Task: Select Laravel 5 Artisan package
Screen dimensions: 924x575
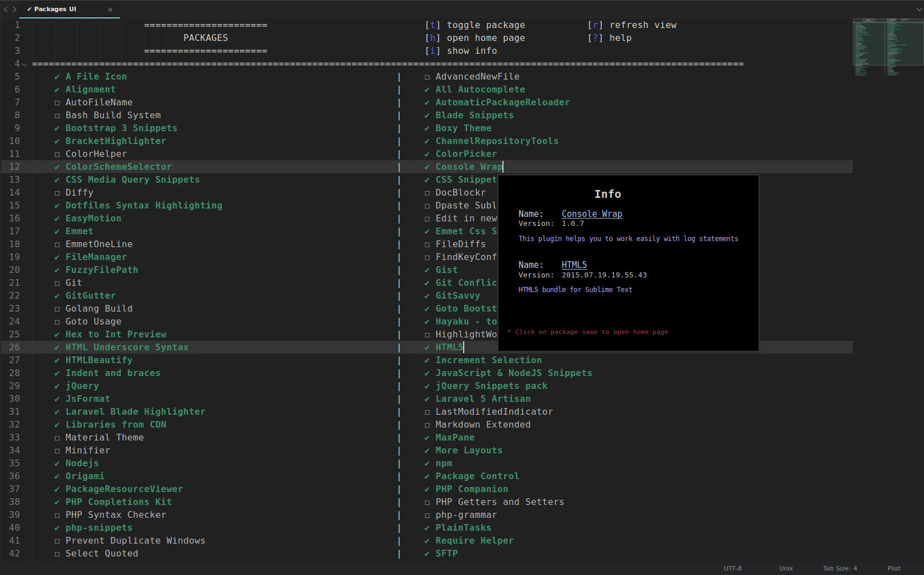Action: coord(483,399)
